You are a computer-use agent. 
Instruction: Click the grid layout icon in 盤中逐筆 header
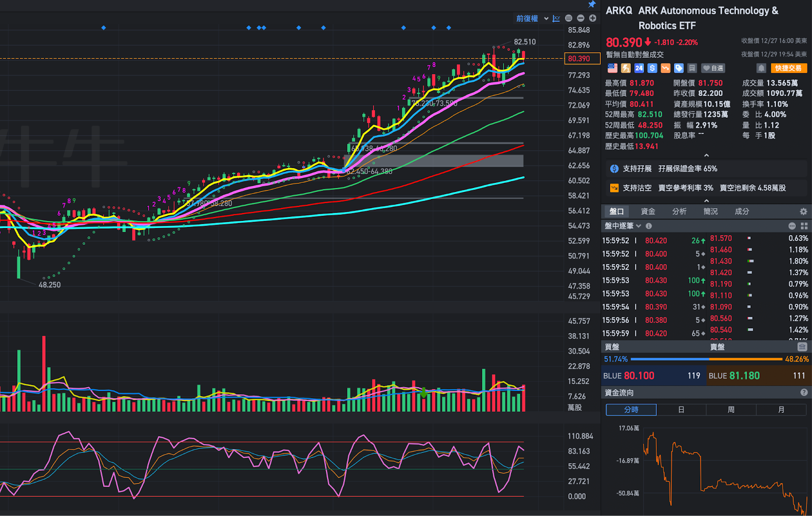pos(804,226)
